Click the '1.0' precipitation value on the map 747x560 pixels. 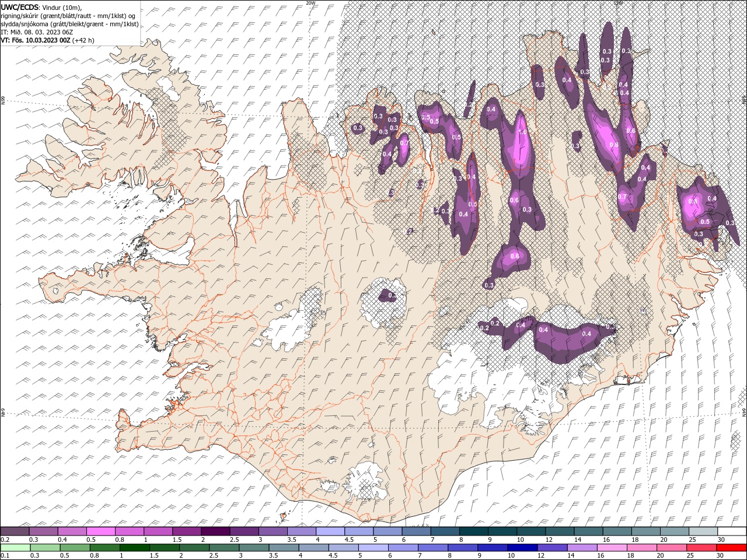click(x=523, y=132)
